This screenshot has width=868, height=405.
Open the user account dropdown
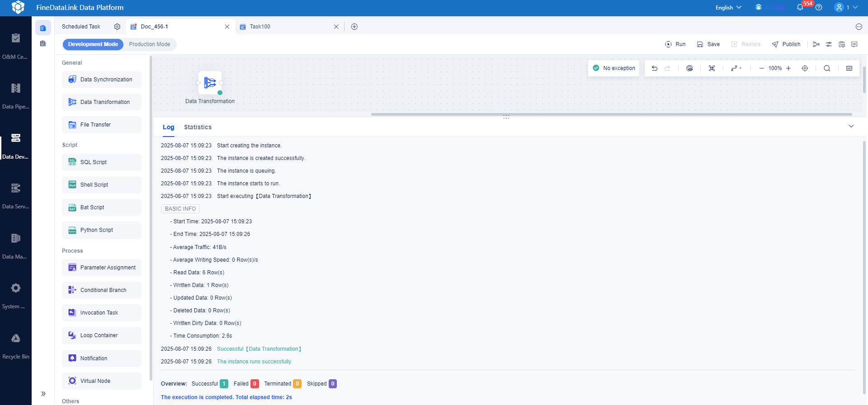(x=846, y=7)
